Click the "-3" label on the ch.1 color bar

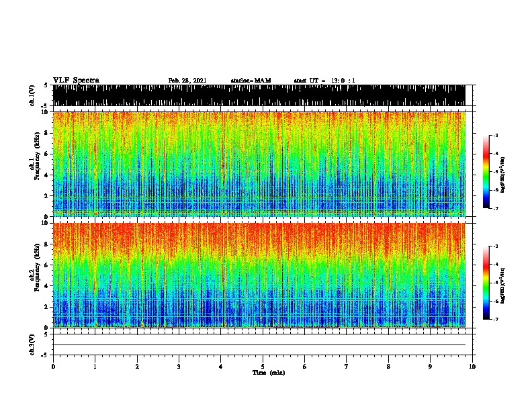[x=496, y=136]
